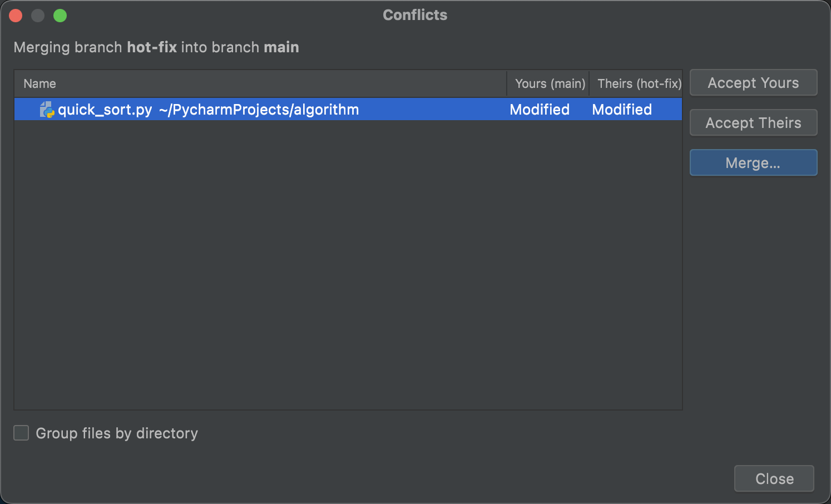Click the Modified status under Theirs column
Image resolution: width=831 pixels, height=504 pixels.
coord(621,110)
